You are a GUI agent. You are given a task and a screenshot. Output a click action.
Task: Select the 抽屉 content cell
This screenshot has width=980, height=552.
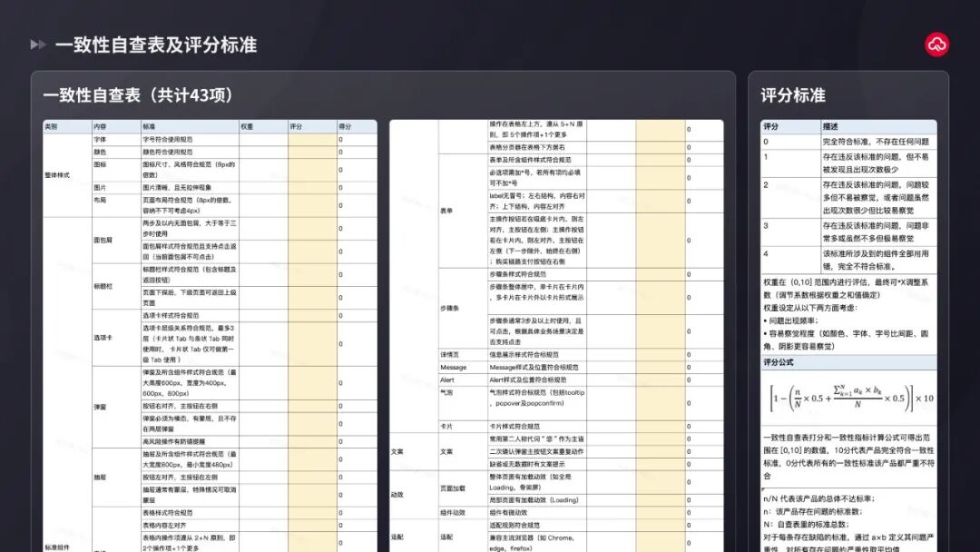[115, 477]
